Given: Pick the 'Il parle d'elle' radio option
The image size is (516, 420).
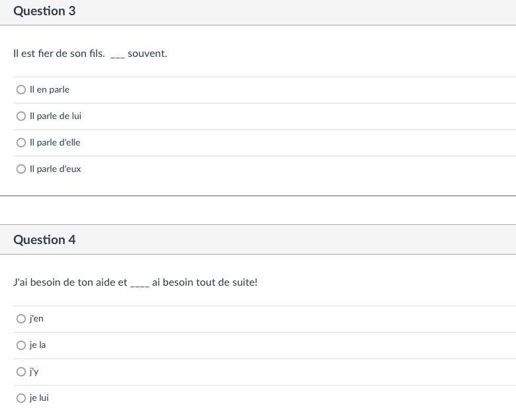Looking at the screenshot, I should coord(21,142).
